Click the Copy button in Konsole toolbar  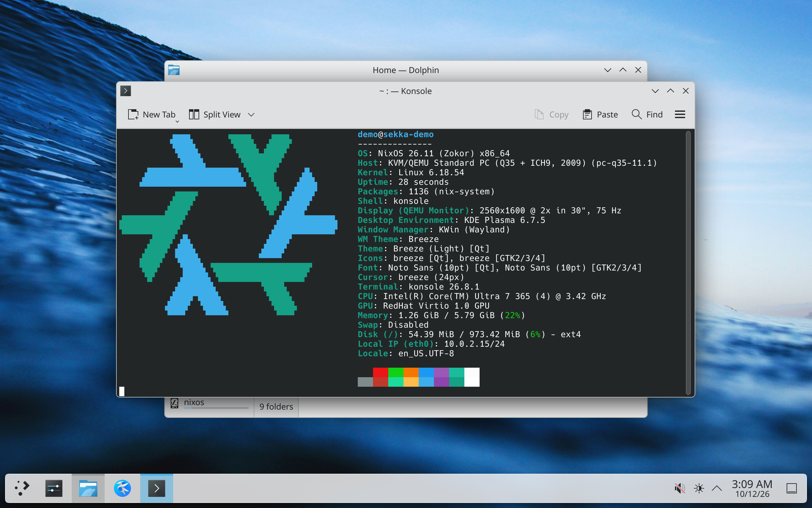pos(551,115)
